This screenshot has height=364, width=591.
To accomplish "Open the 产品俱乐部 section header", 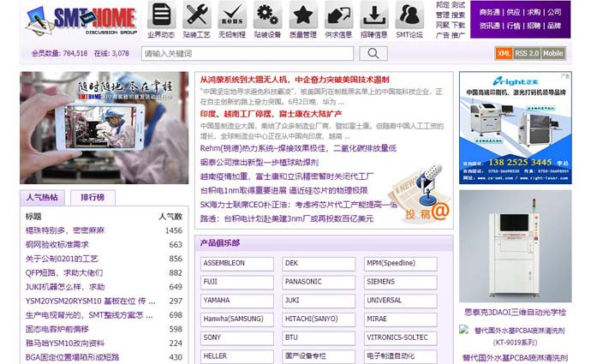I will tap(220, 243).
